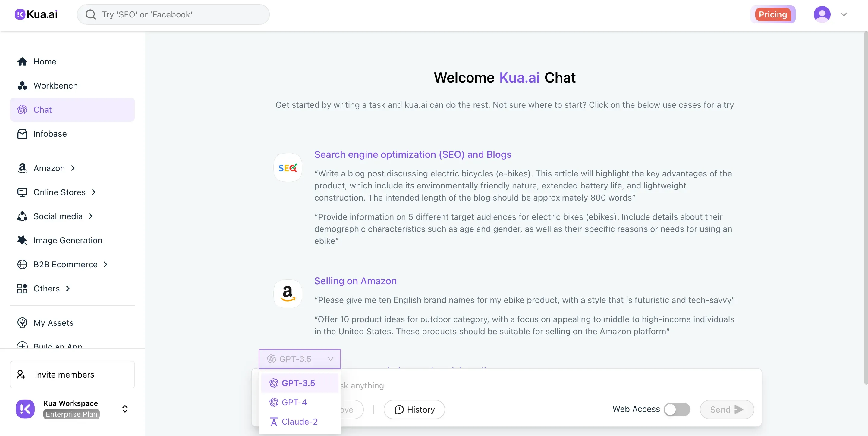Viewport: 868px width, 436px height.
Task: Open Home from the sidebar
Action: coord(45,62)
